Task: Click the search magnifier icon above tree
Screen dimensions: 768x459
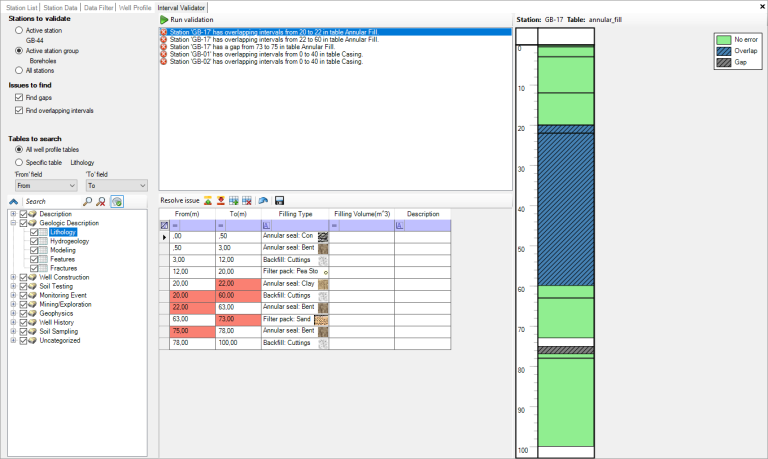Action: coord(87,201)
